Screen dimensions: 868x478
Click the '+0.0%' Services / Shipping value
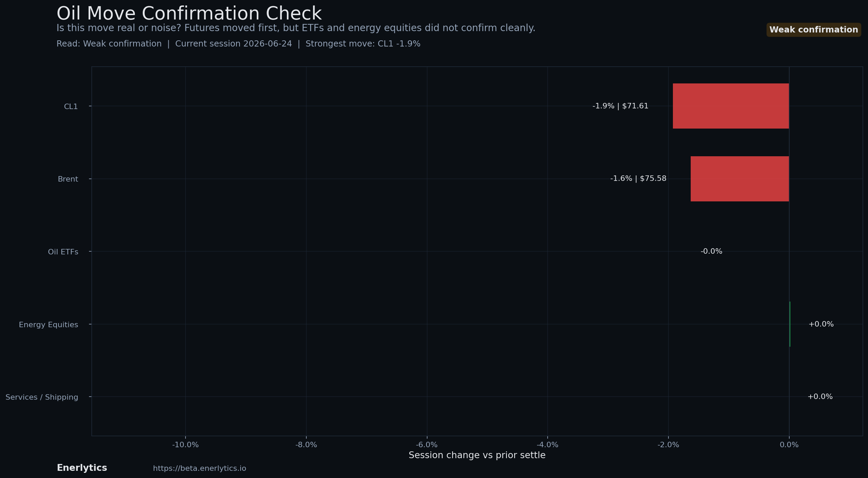tap(820, 397)
